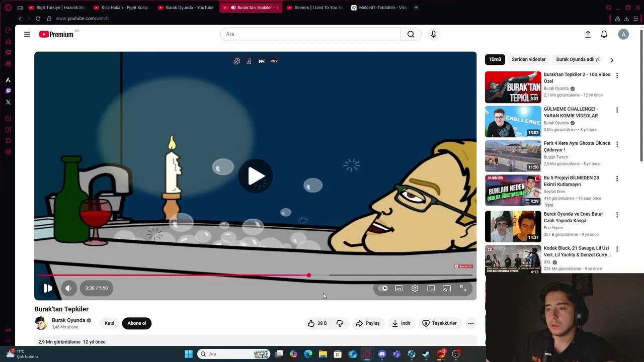
Task: Open the more actions menu under the video
Action: click(x=471, y=323)
